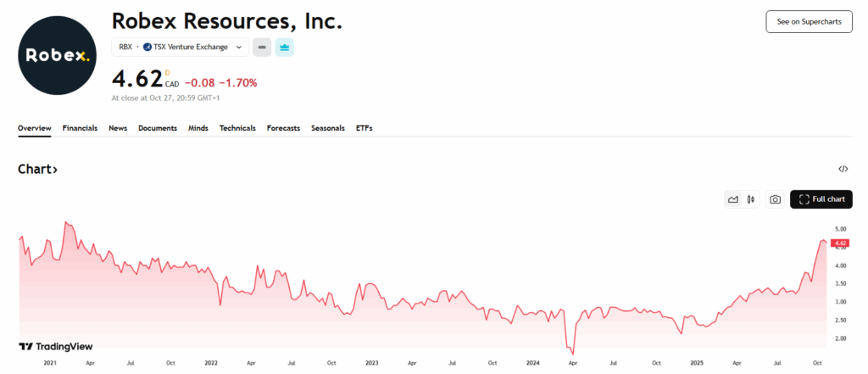Switch to the Technicals tab
868x374 pixels.
click(237, 128)
